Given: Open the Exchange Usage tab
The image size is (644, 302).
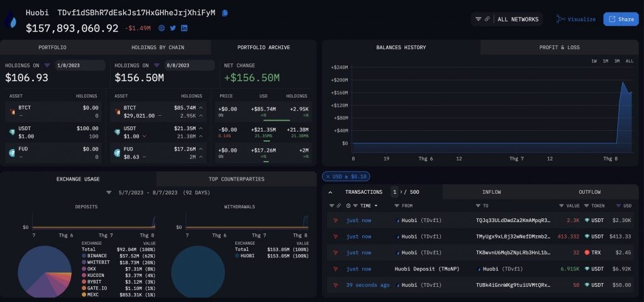Looking at the screenshot, I should pos(78,179).
